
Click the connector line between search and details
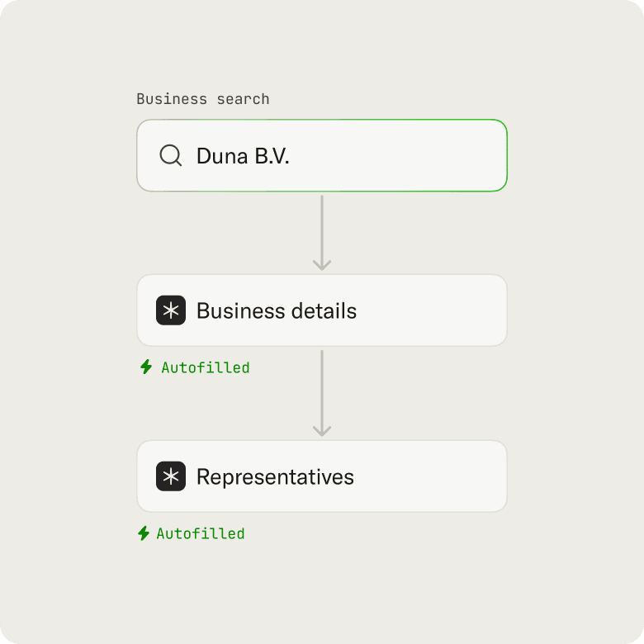pyautogui.click(x=322, y=228)
